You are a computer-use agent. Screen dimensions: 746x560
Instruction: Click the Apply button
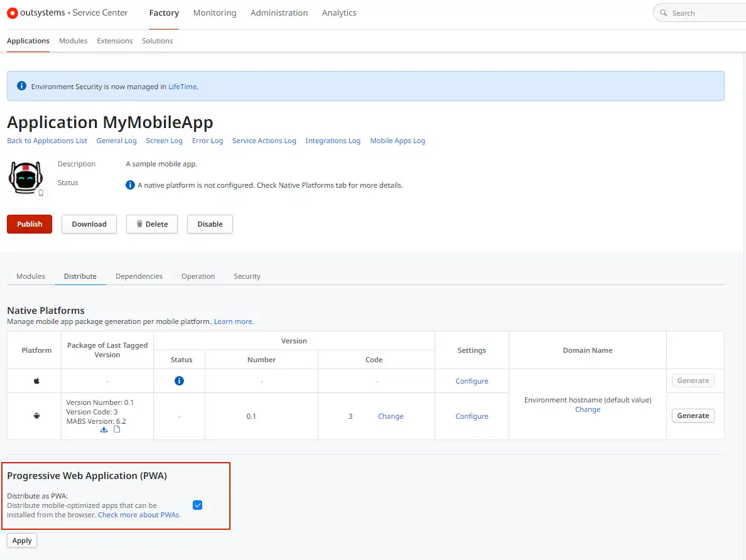point(22,541)
